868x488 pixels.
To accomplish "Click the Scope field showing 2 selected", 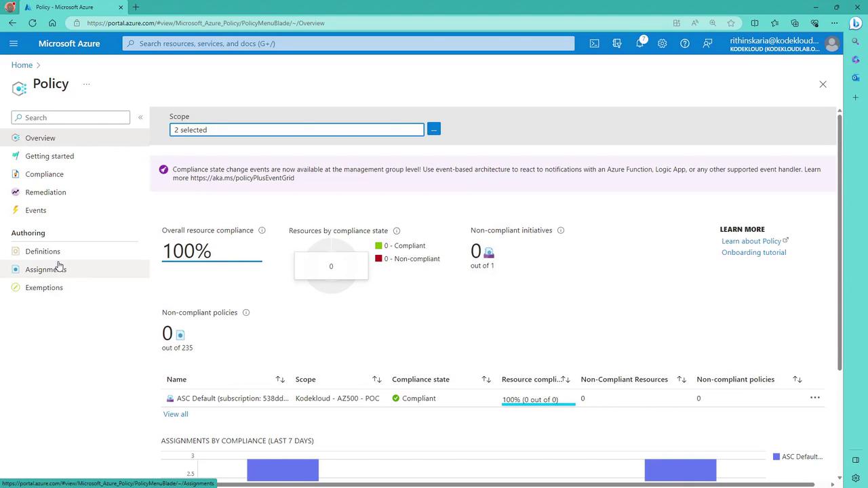I will tap(297, 129).
